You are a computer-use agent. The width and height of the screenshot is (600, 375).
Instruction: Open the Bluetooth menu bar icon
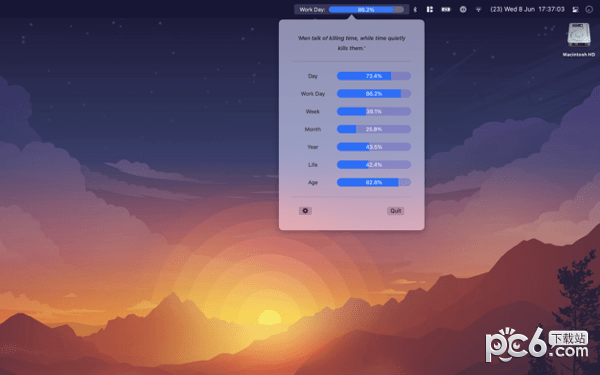(x=415, y=10)
